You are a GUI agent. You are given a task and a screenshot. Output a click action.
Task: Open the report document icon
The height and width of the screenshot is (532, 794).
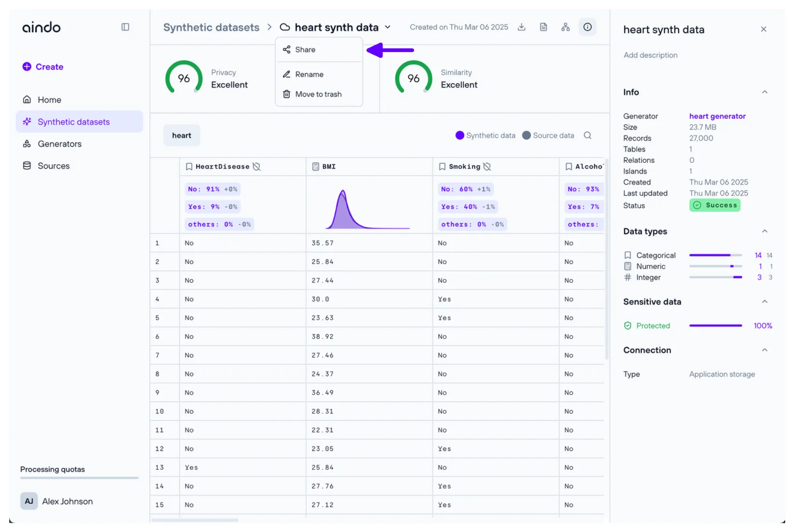click(543, 27)
